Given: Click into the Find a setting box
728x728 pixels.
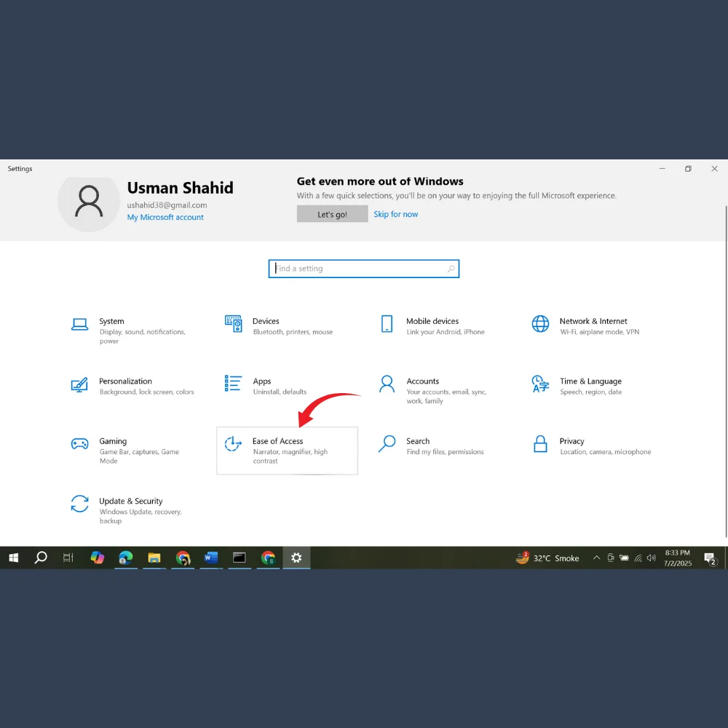Looking at the screenshot, I should pos(363,269).
